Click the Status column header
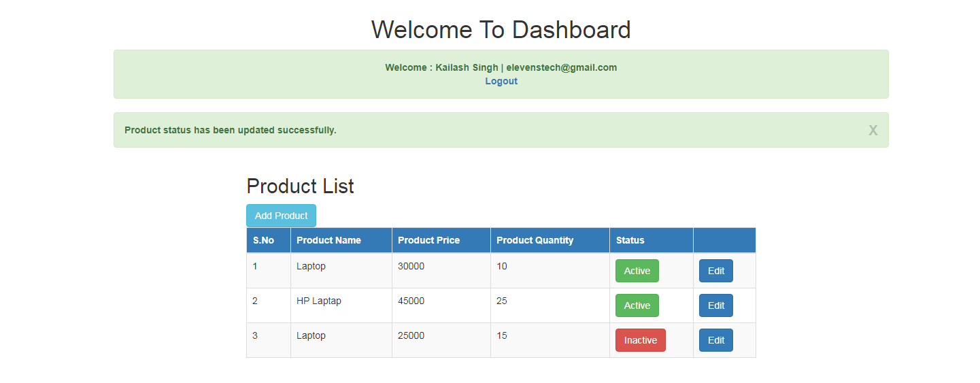 pyautogui.click(x=630, y=240)
